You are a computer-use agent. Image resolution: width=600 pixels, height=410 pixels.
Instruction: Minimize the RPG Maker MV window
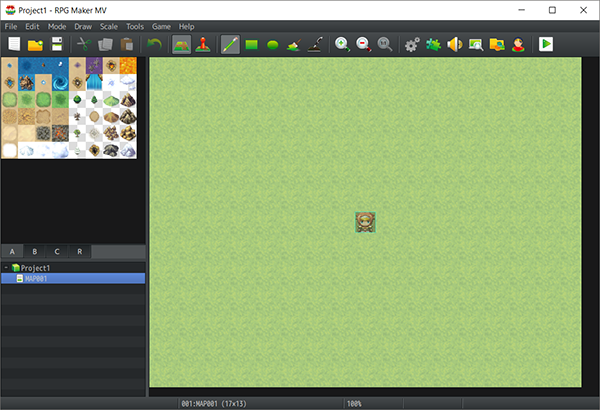coord(522,10)
